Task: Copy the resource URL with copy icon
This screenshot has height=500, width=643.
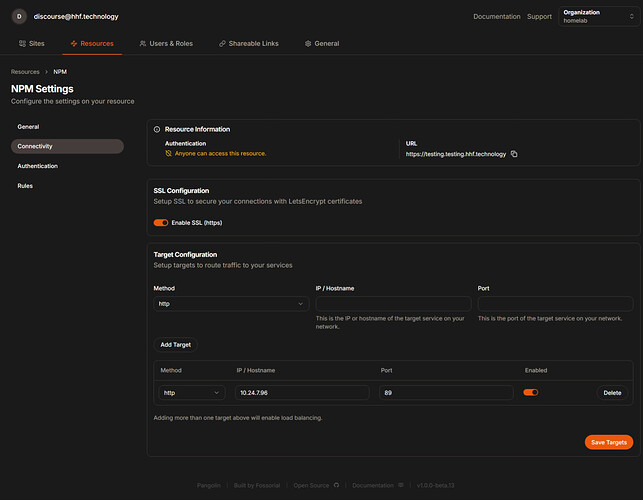Action: point(514,154)
